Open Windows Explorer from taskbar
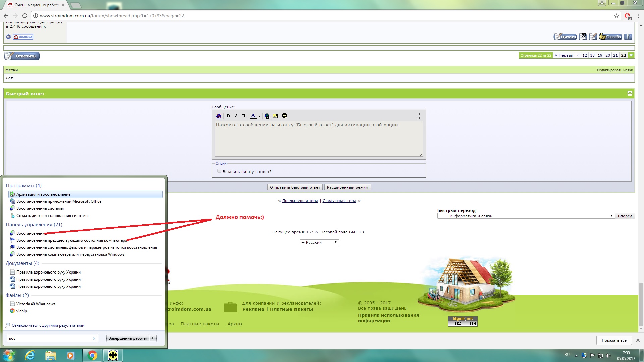644x362 pixels. [50, 355]
